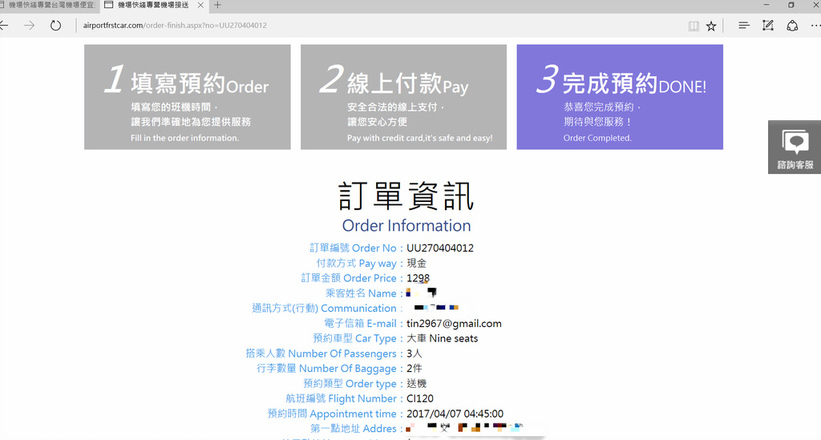
Task: Open the 諮詢客服 customer service chat widget
Action: [x=795, y=148]
